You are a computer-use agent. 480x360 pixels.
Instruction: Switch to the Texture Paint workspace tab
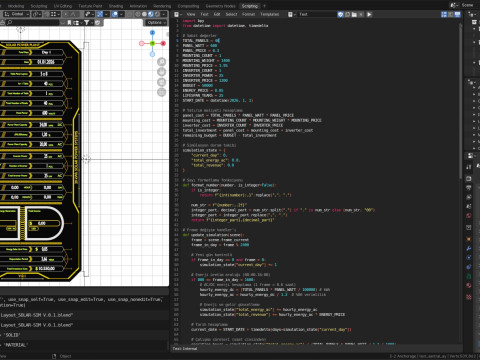tap(90, 6)
